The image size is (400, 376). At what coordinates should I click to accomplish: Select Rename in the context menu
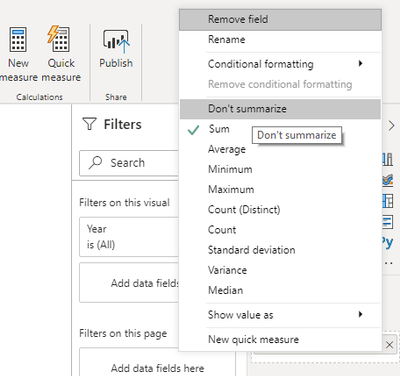tap(280, 40)
